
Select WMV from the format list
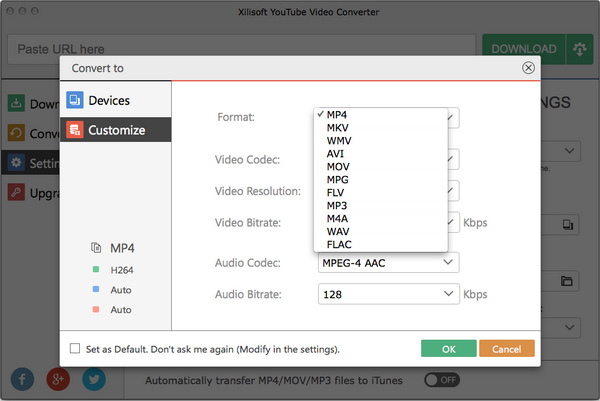tap(338, 141)
